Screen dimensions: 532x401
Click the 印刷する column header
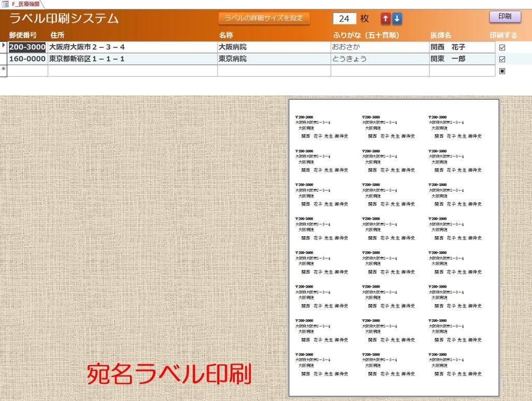tap(504, 35)
